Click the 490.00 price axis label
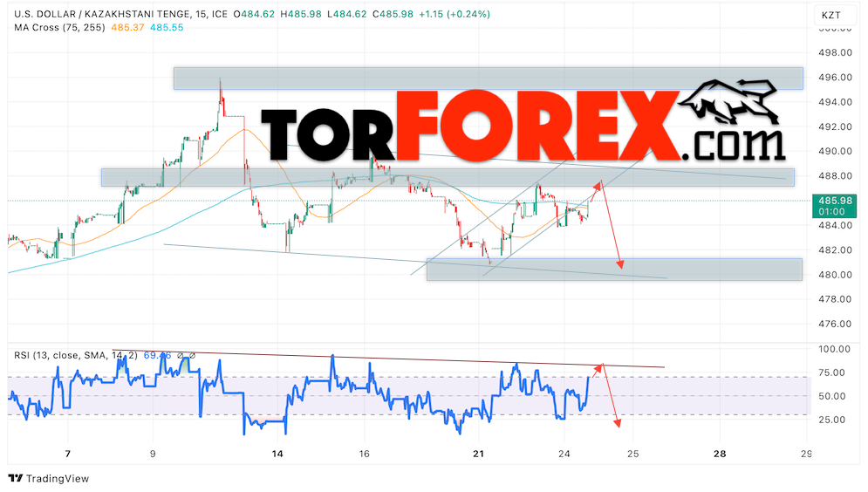The height and width of the screenshot is (492, 868). 836,151
